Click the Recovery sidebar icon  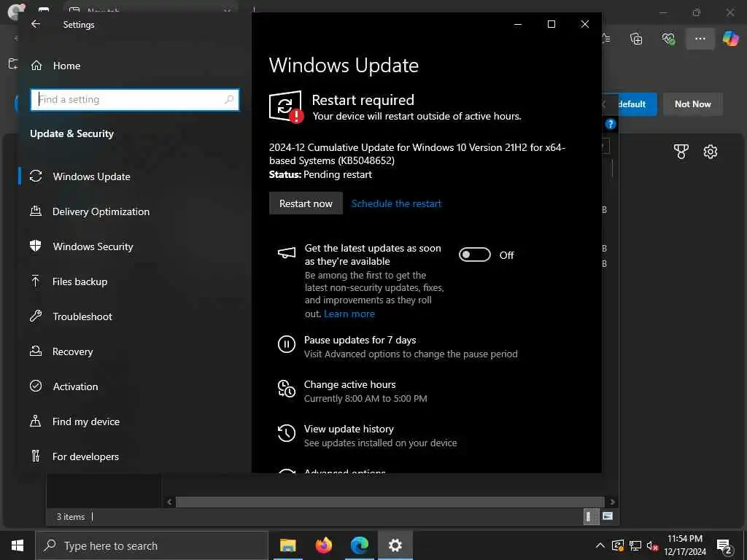coord(36,351)
